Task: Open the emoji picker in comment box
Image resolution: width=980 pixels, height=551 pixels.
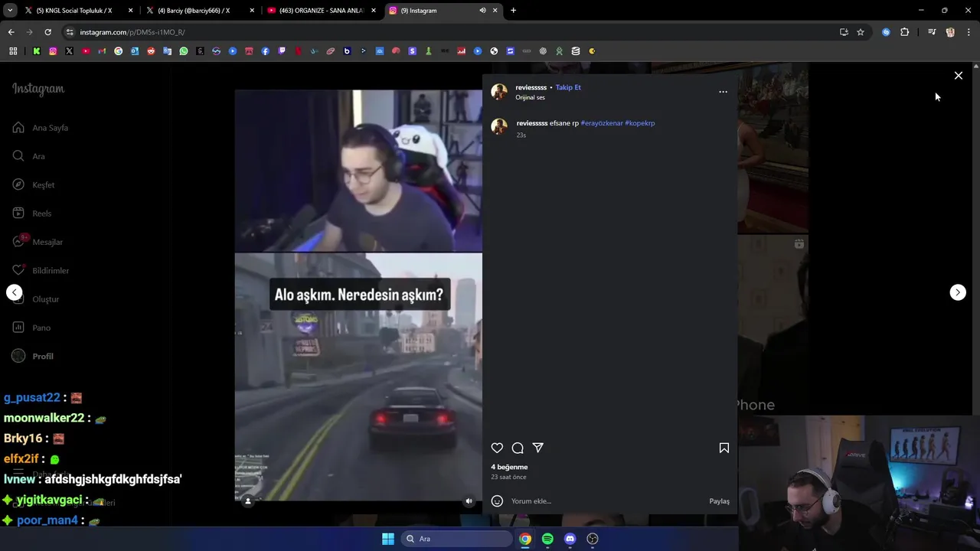Action: (497, 501)
